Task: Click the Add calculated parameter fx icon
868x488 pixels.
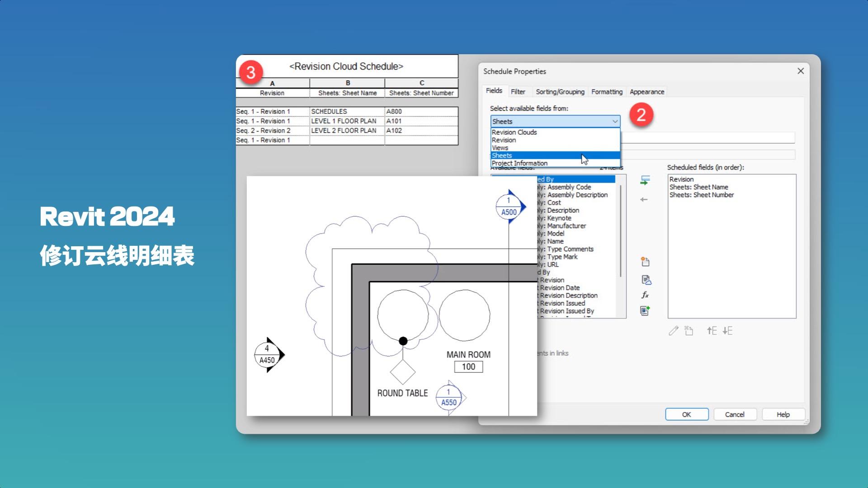Action: [x=645, y=295]
